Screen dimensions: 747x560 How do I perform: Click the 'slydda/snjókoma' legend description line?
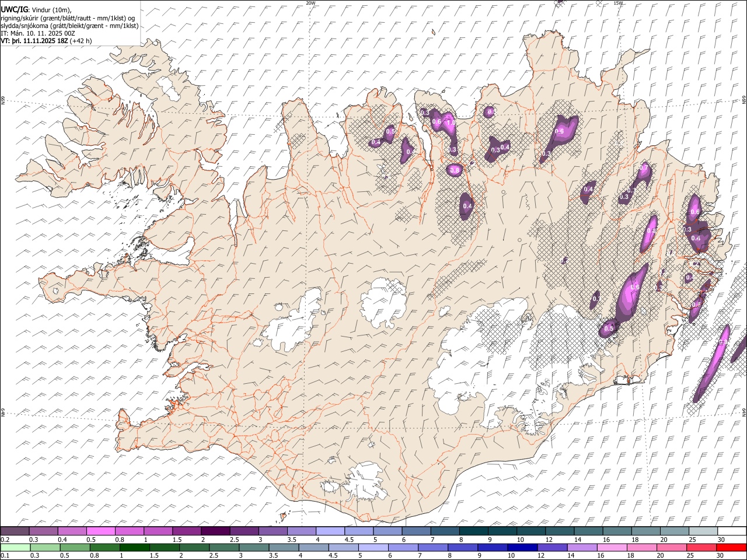(x=69, y=26)
